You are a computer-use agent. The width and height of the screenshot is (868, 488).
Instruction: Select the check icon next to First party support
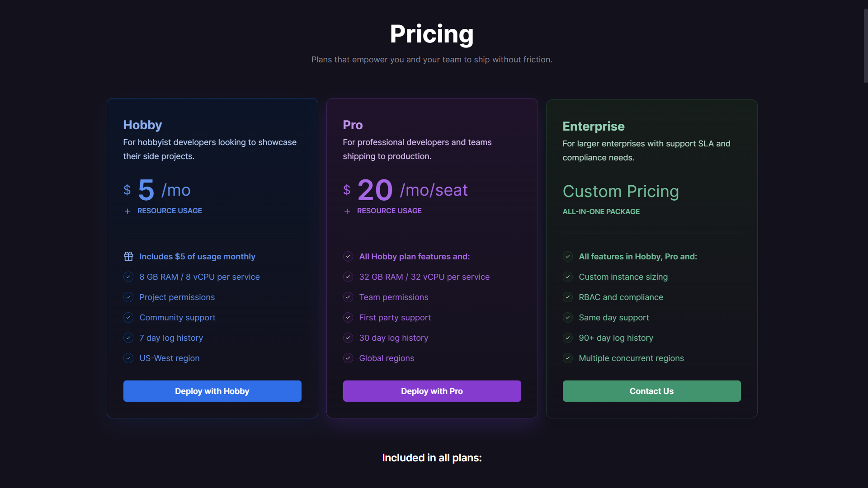coord(348,317)
